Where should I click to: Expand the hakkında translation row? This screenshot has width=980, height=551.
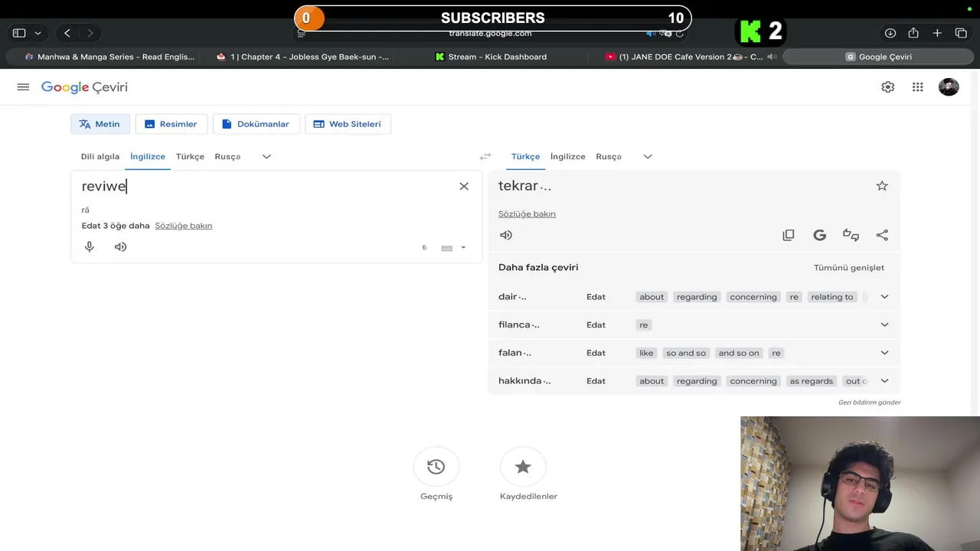tap(884, 381)
